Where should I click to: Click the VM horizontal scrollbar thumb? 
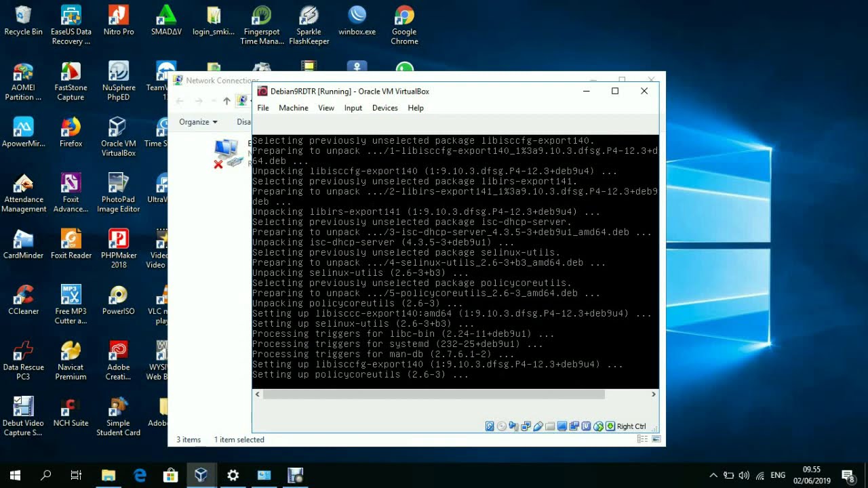433,394
